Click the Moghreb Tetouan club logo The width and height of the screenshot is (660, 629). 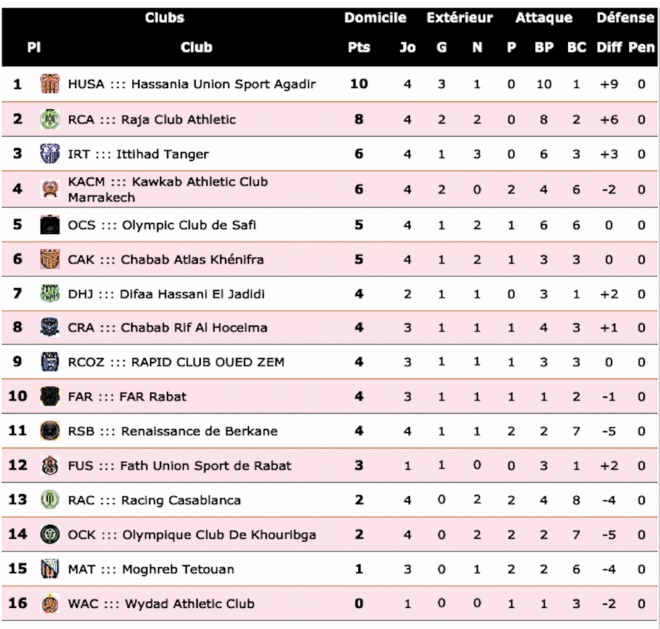(x=49, y=569)
